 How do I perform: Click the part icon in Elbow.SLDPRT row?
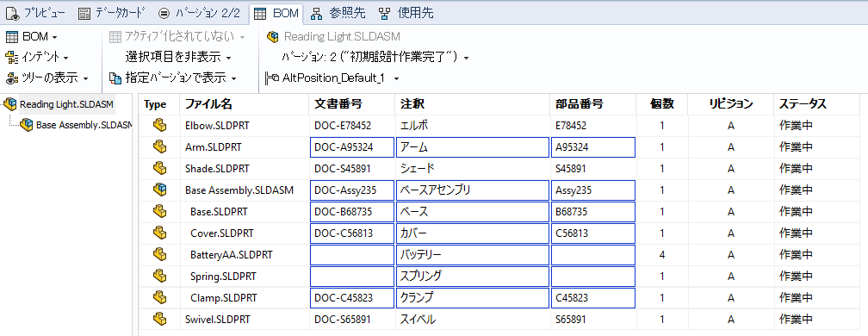160,126
